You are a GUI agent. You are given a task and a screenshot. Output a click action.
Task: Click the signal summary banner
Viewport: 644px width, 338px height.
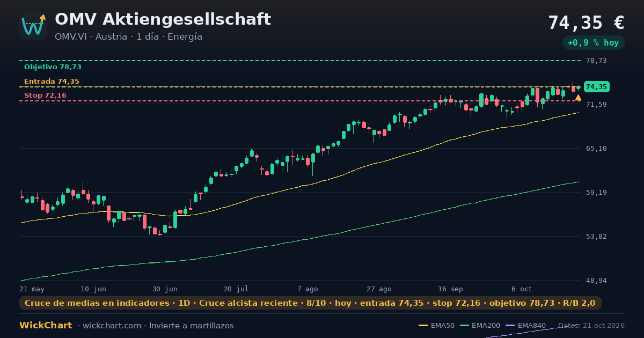click(310, 303)
